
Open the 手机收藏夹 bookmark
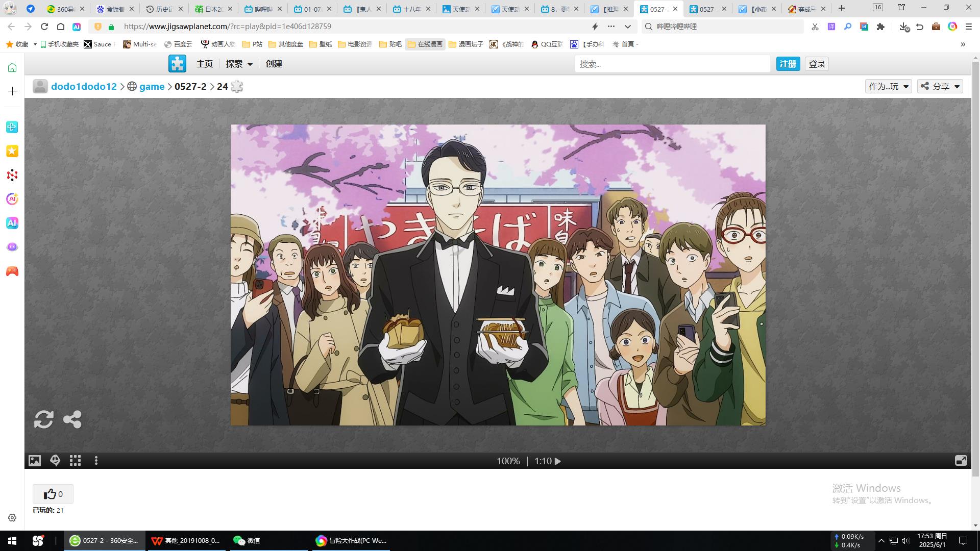tap(60, 44)
